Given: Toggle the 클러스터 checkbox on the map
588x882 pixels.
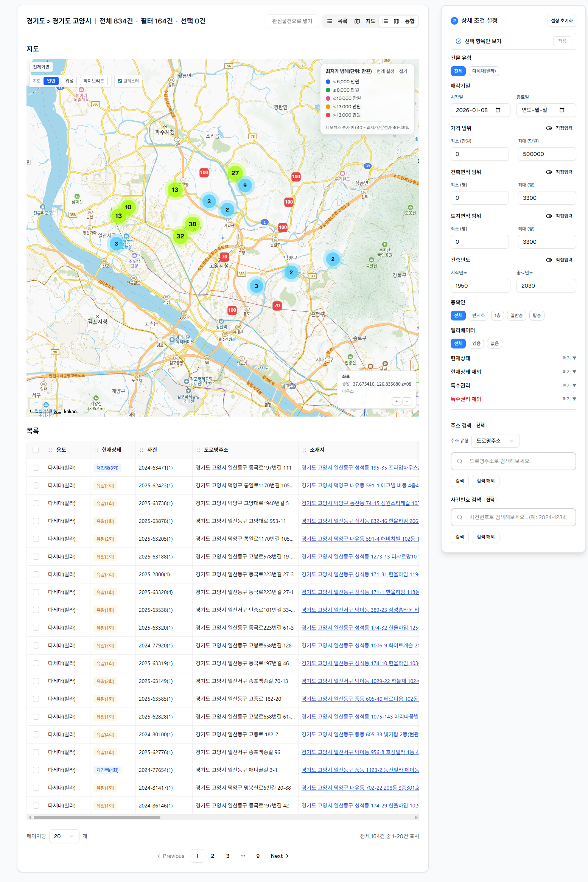Looking at the screenshot, I should pyautogui.click(x=120, y=81).
